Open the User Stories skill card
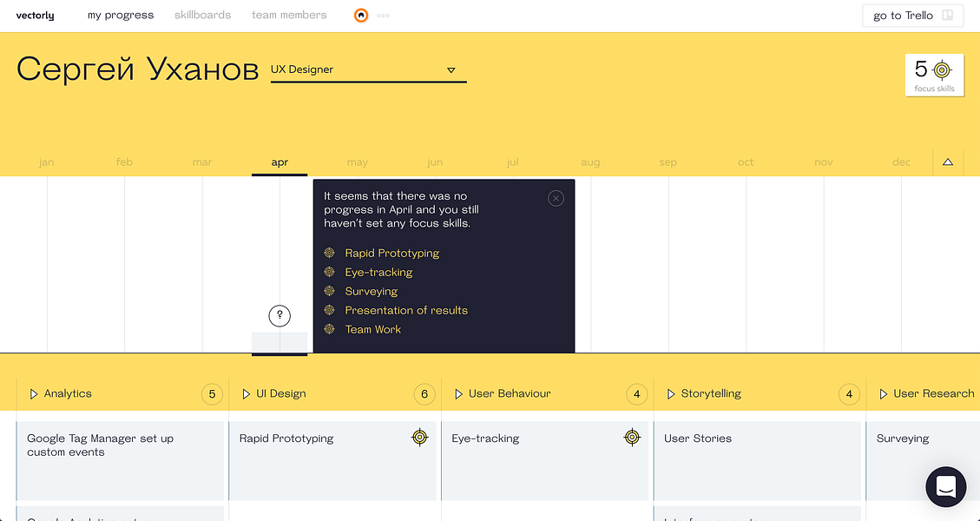 [x=758, y=461]
